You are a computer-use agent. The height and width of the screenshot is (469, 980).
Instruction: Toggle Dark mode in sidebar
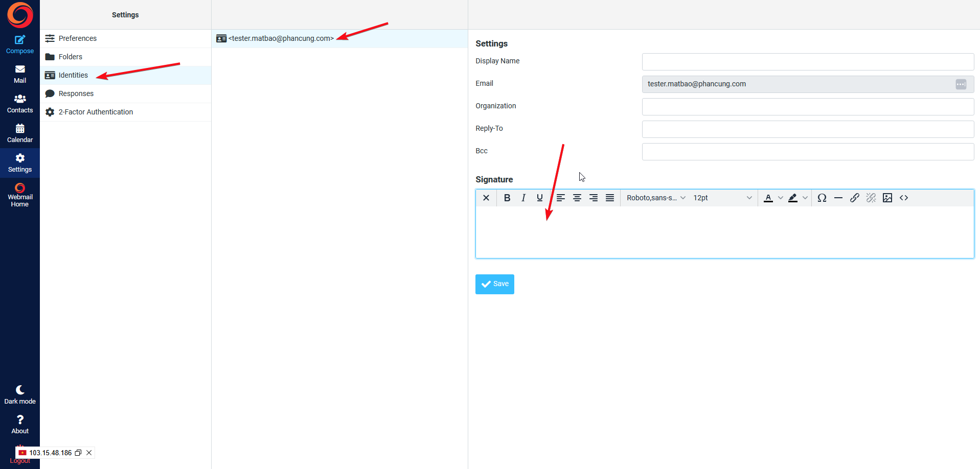tap(20, 394)
